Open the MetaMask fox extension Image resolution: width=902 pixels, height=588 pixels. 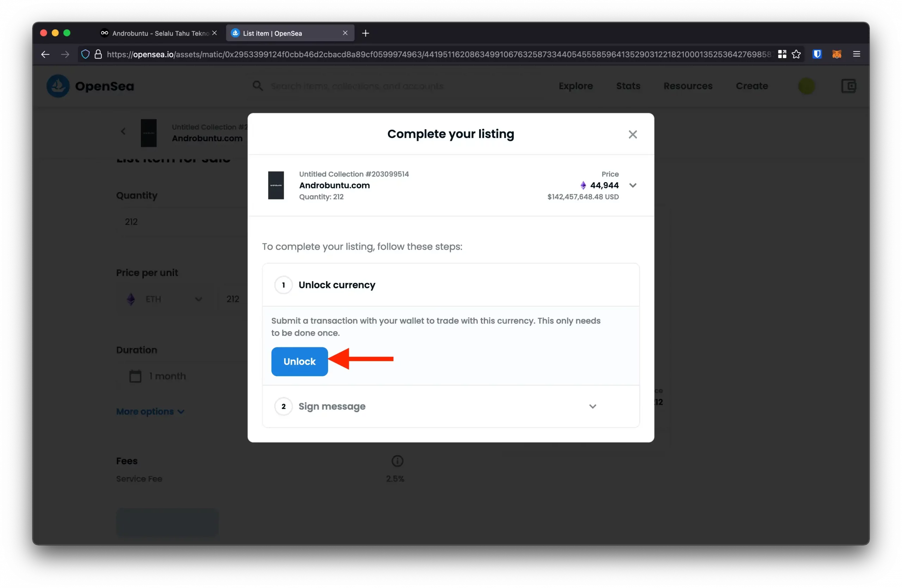coord(836,54)
